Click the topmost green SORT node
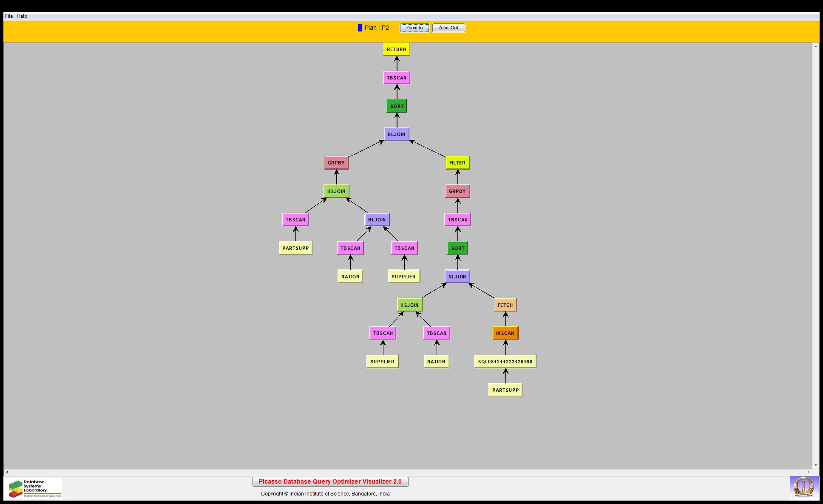Viewport: 823px width, 504px height. coord(397,106)
